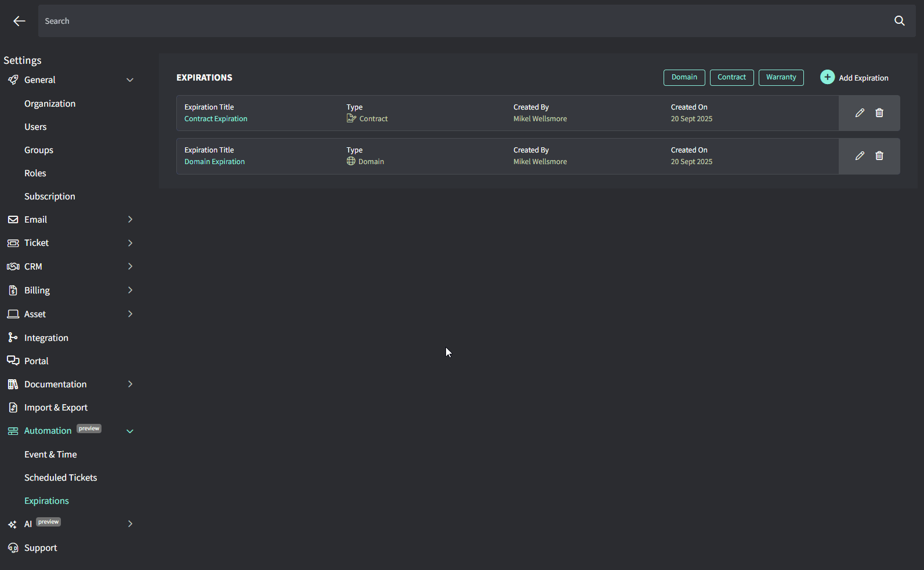Image resolution: width=924 pixels, height=570 pixels.
Task: Click the back arrow icon
Action: coord(19,21)
